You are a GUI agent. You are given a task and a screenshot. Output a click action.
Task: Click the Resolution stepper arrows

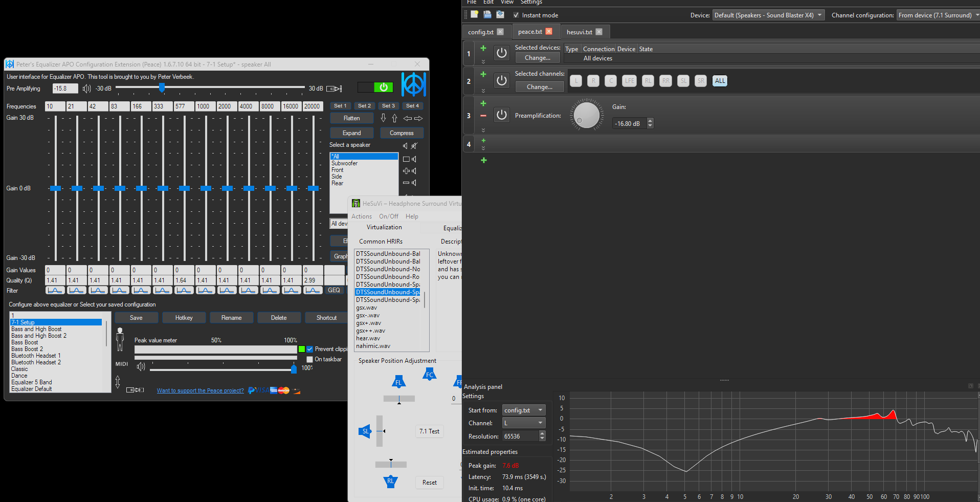[x=542, y=436]
